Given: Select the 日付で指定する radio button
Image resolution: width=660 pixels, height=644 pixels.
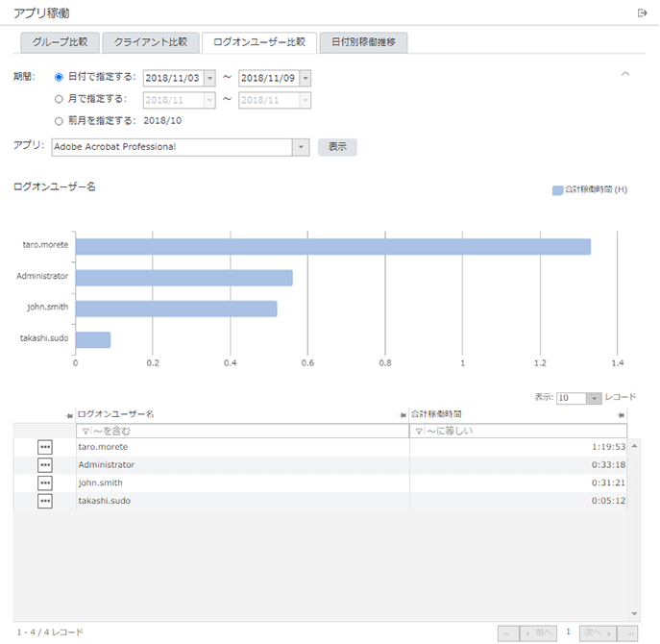Looking at the screenshot, I should 60,77.
